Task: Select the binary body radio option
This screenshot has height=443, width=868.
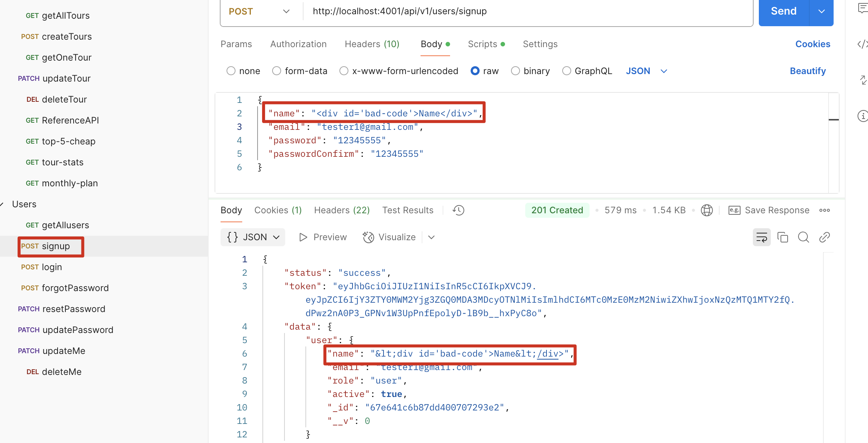Action: tap(515, 71)
